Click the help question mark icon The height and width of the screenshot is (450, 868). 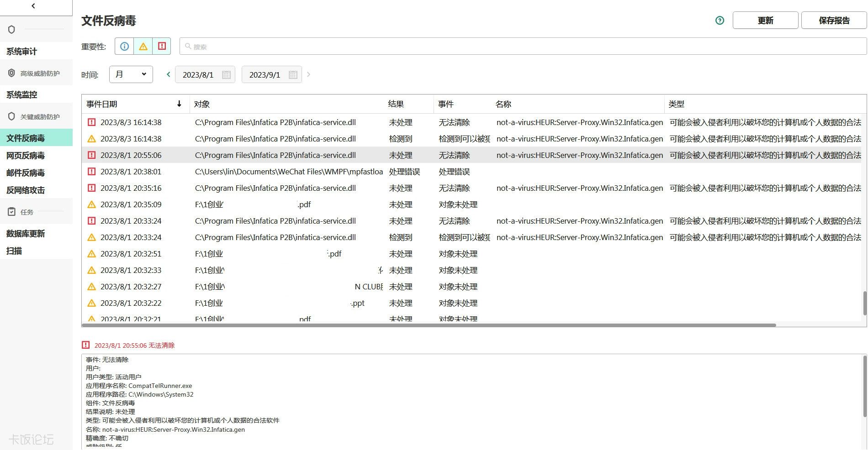[720, 21]
